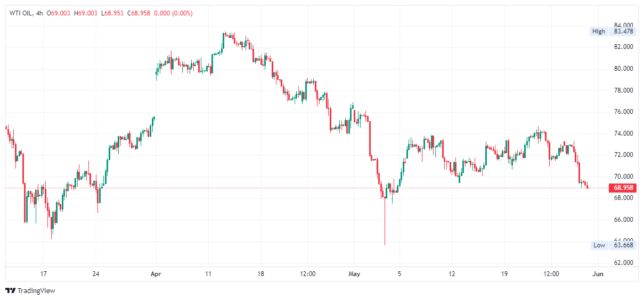Screen dimensions: 644x300
Task: Click the TradingView logo icon
Action: (x=10, y=290)
